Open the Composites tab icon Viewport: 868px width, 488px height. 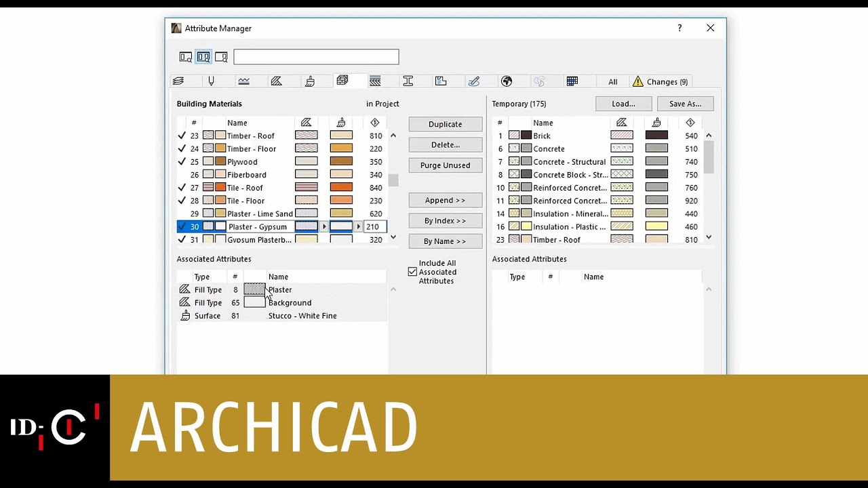click(x=375, y=81)
